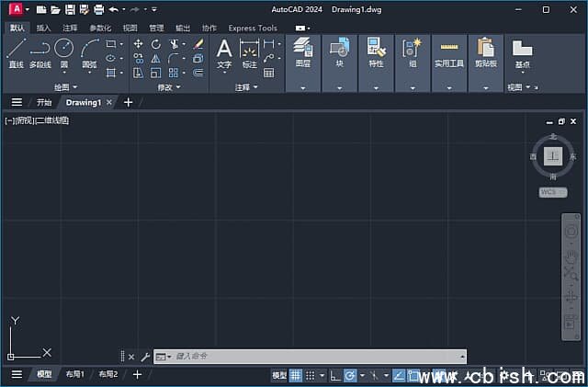588x387 pixels.
Task: Select the Offset tool
Action: click(x=198, y=73)
